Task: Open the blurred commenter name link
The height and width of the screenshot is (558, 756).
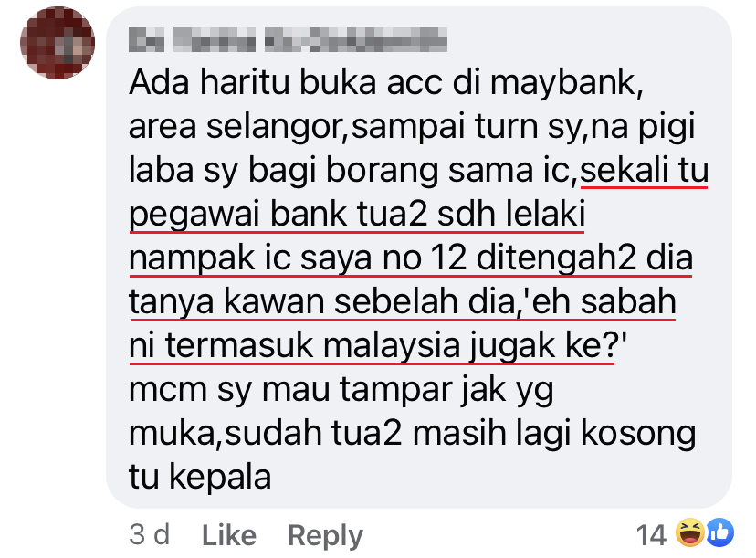Action: 288,39
